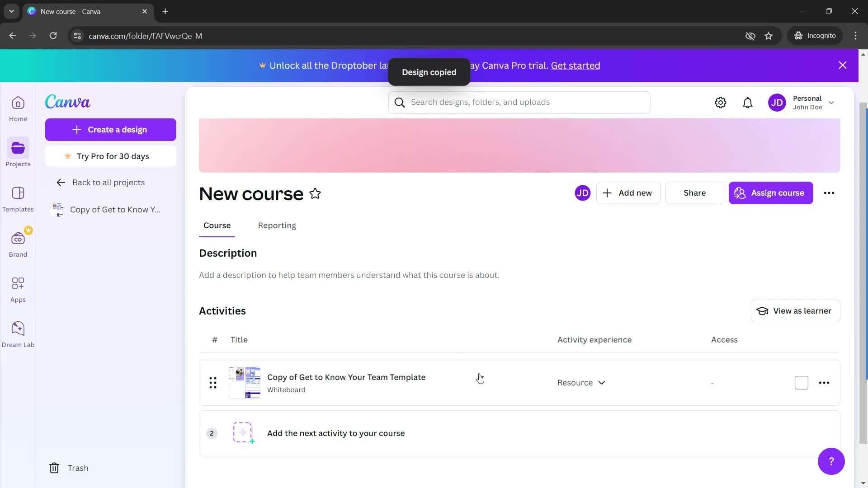Open the Brand panel
This screenshot has width=868, height=488.
tap(18, 244)
